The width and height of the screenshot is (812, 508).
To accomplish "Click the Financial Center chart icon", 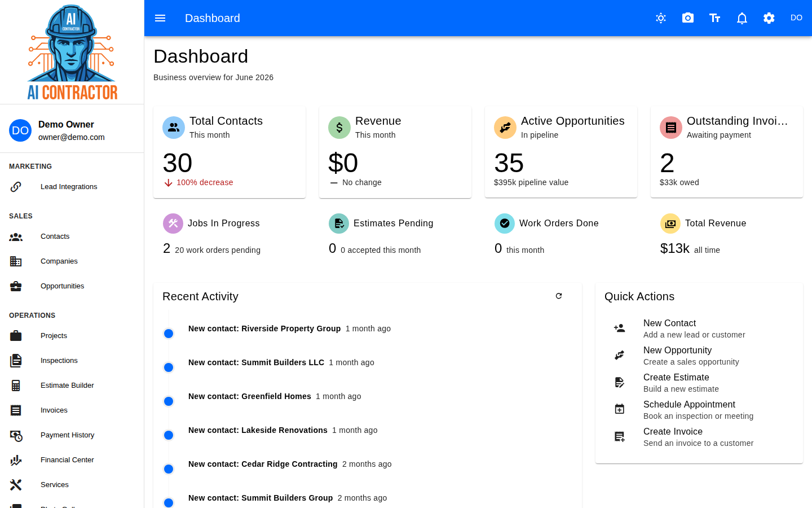I will [x=16, y=460].
